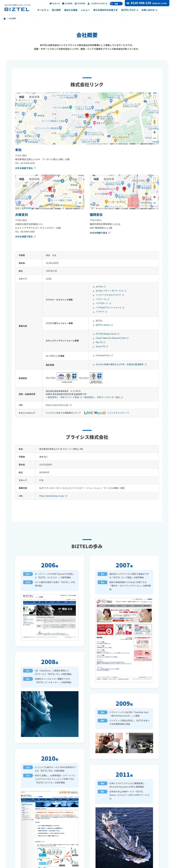
Task: Click the 2006年 BIZTEL website screenshot thumbnail
Action: [50, 617]
